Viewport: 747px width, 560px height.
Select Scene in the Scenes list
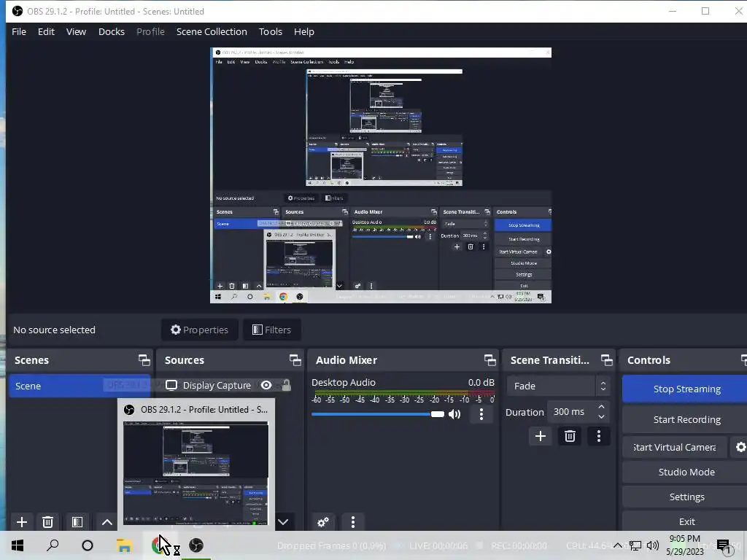point(79,386)
